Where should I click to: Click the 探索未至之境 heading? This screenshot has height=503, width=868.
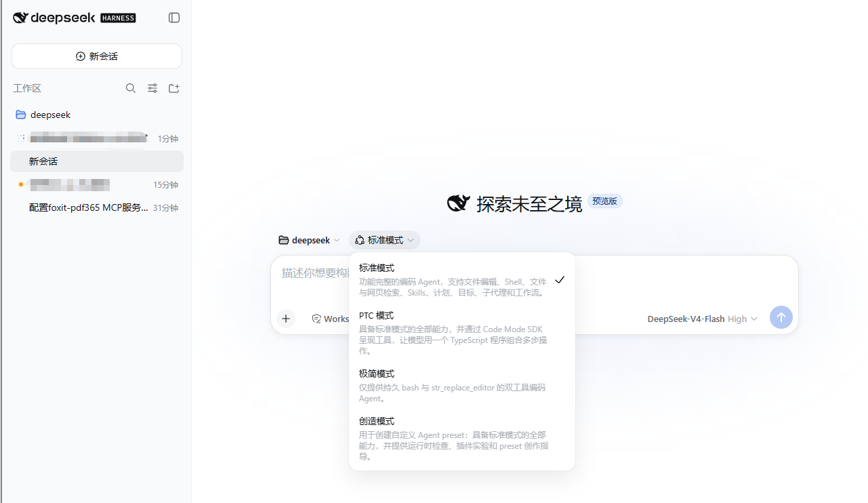[x=529, y=203]
